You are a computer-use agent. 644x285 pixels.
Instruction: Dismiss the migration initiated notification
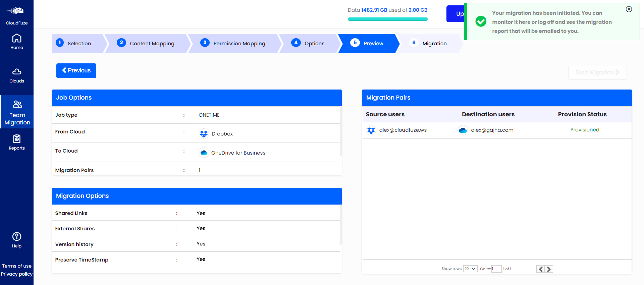pyautogui.click(x=629, y=9)
